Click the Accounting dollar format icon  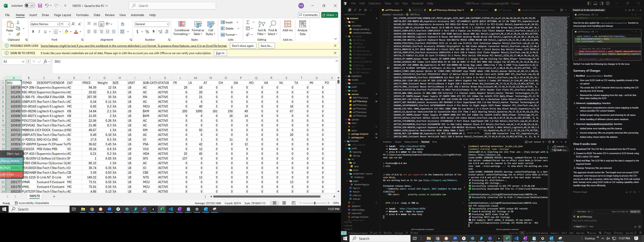point(137,32)
